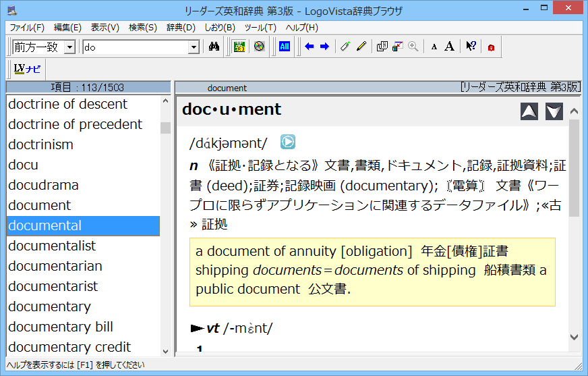This screenshot has height=376, width=588.
Task: Click the magnifier zoom icon
Action: coord(413,47)
